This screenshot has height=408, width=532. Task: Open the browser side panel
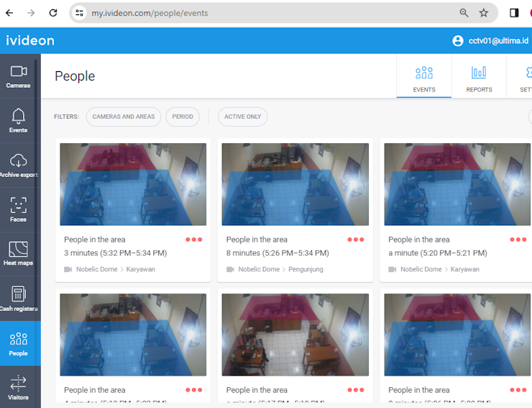[514, 13]
